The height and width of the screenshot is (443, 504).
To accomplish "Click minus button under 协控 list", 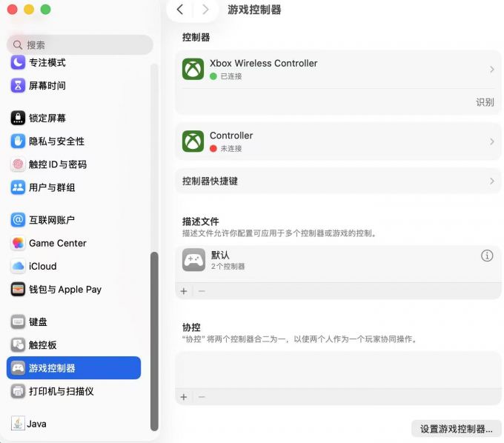I will [202, 397].
